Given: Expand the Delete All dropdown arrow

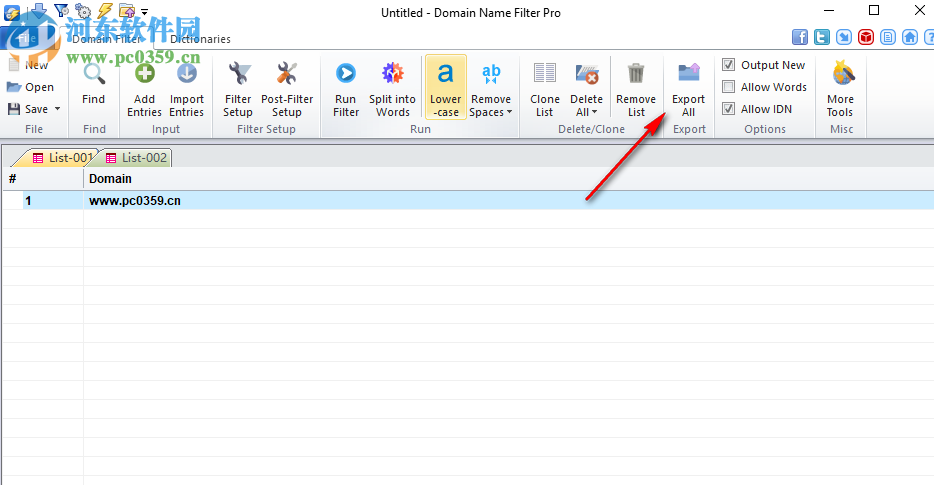Looking at the screenshot, I should point(594,112).
